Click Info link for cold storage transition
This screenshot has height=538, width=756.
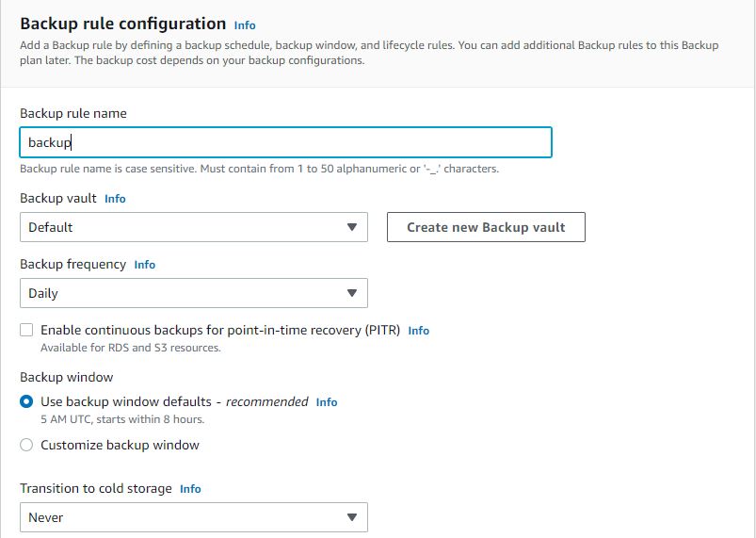(190, 489)
